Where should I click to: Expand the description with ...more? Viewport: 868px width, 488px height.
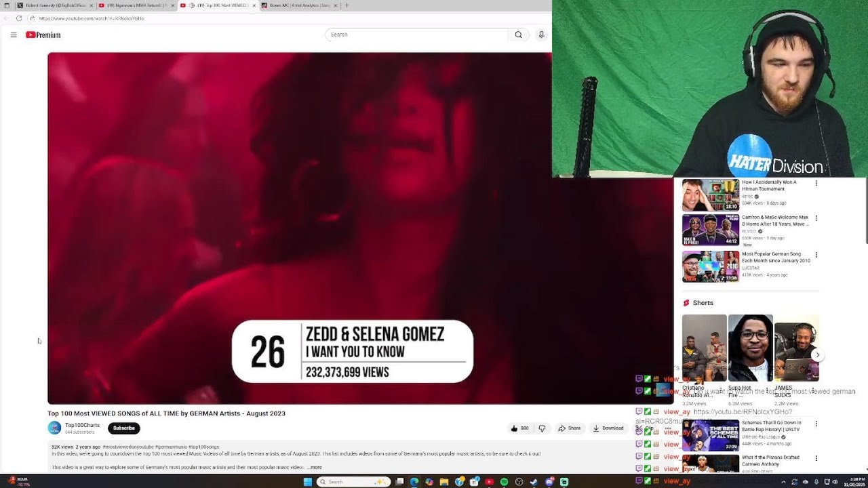pyautogui.click(x=314, y=468)
